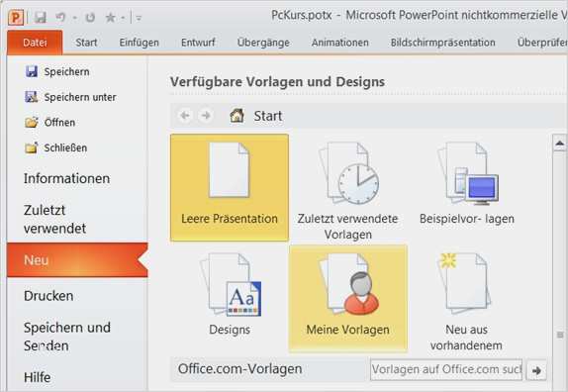
Task: Click the Save icon in quick access toolbar
Action: tap(40, 17)
